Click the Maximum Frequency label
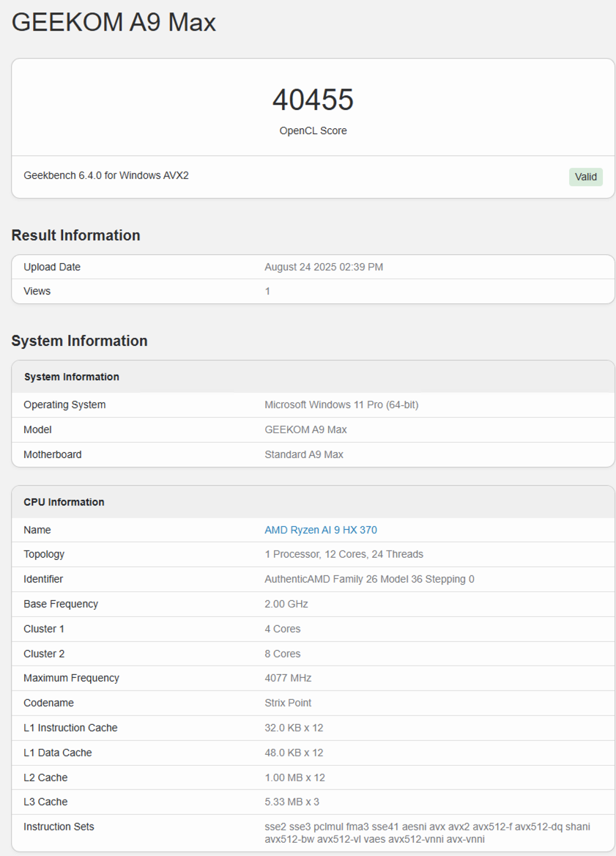 [x=71, y=678]
